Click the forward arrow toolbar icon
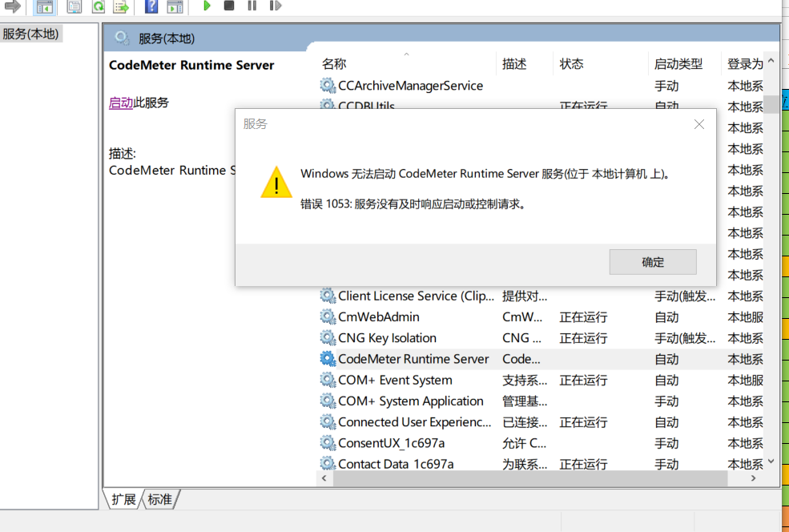This screenshot has width=789, height=532. tap(12, 6)
